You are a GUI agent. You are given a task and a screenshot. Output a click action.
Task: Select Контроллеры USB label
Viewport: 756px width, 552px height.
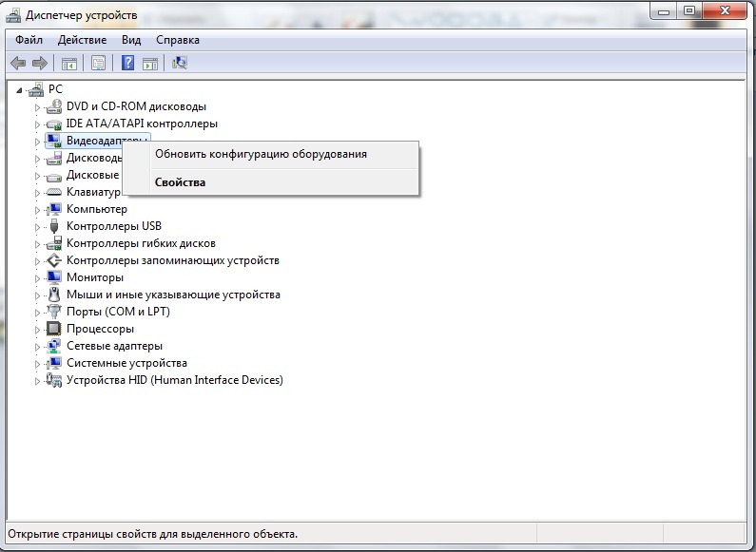point(114,226)
